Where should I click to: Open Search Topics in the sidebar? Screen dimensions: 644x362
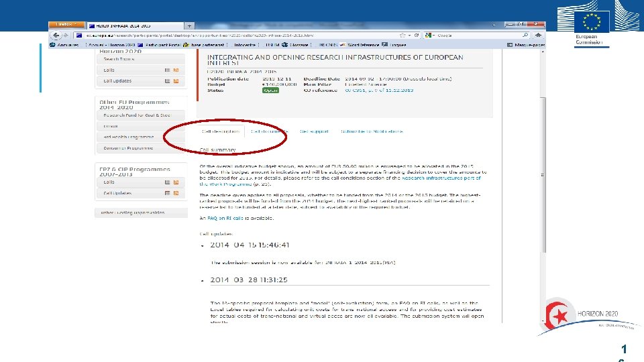(141, 59)
